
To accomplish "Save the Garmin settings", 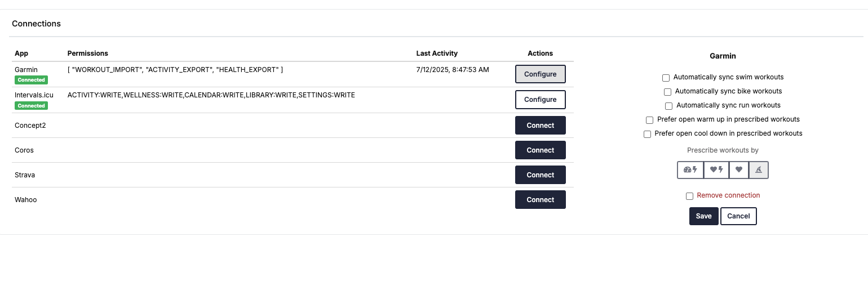I will coord(703,216).
